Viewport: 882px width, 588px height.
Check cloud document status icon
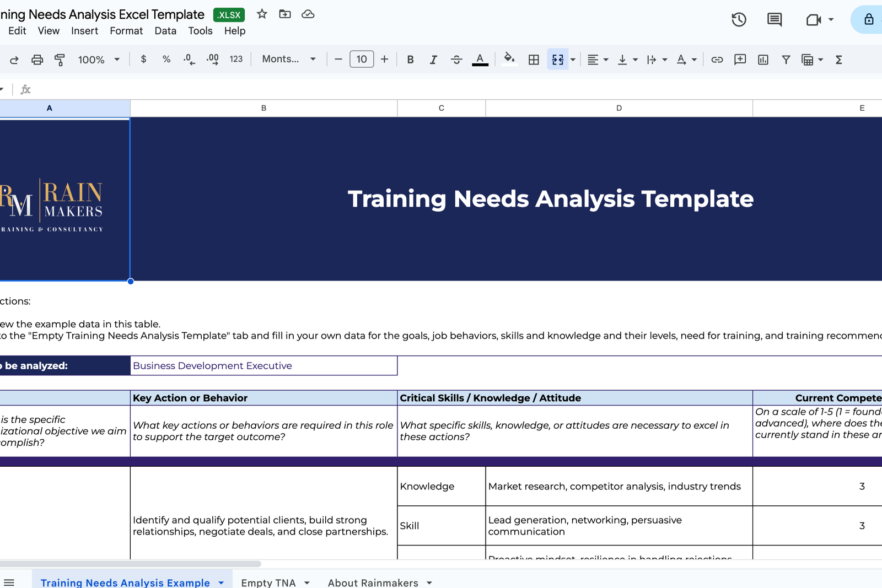click(308, 14)
